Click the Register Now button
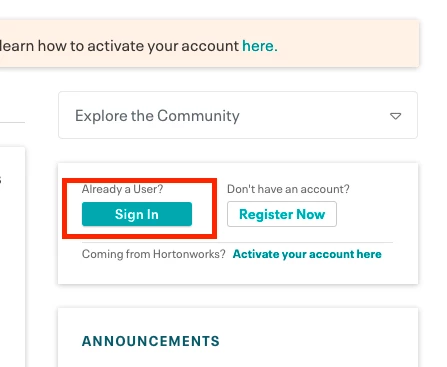447x367 pixels. [282, 214]
